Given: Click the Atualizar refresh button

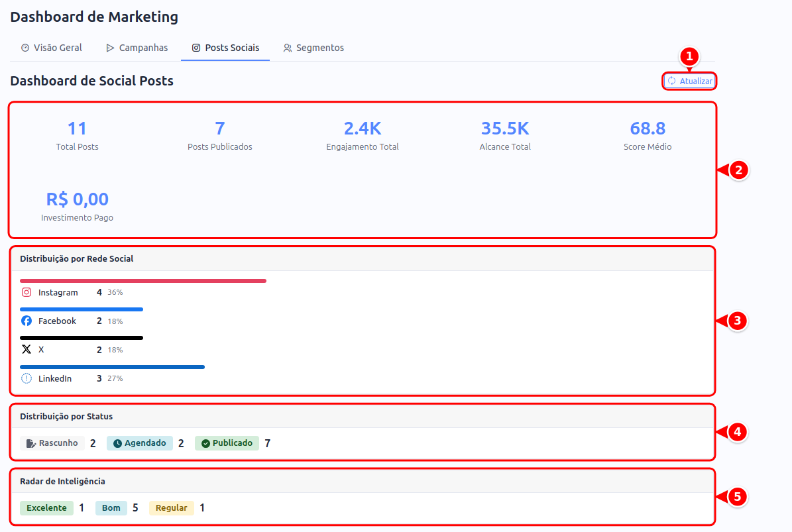Looking at the screenshot, I should pos(689,81).
